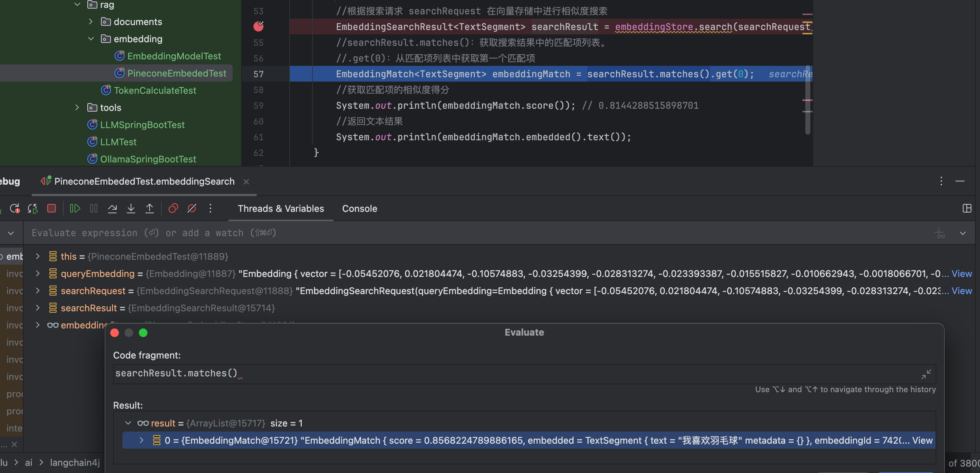The width and height of the screenshot is (980, 473).
Task: Open the debug tool window options menu
Action: click(x=941, y=181)
